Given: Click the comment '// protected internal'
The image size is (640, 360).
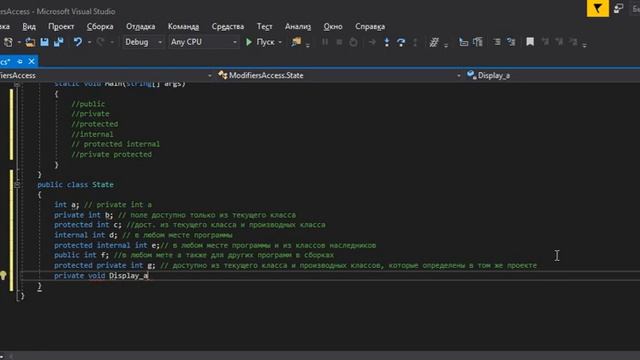Looking at the screenshot, I should point(116,144).
